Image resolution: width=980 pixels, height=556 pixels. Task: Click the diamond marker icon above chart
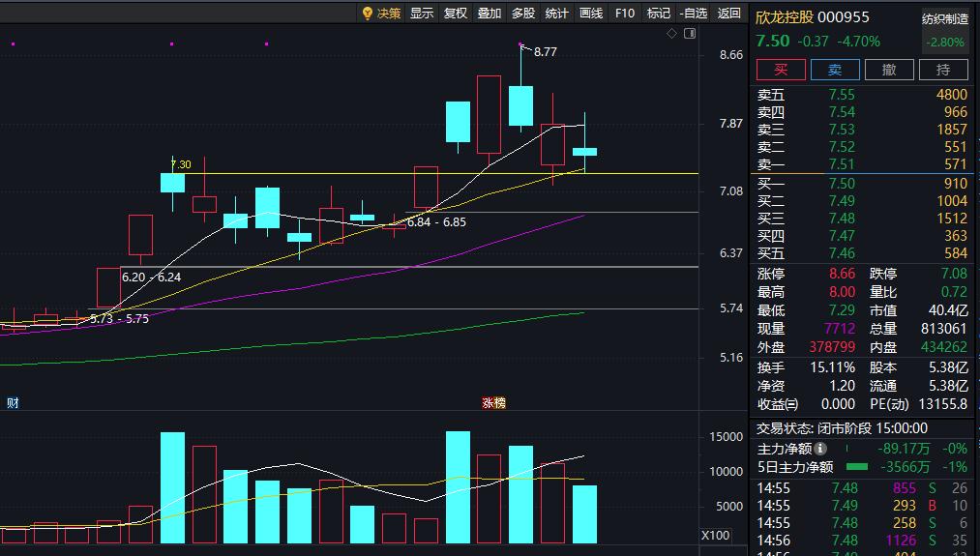[x=671, y=33]
